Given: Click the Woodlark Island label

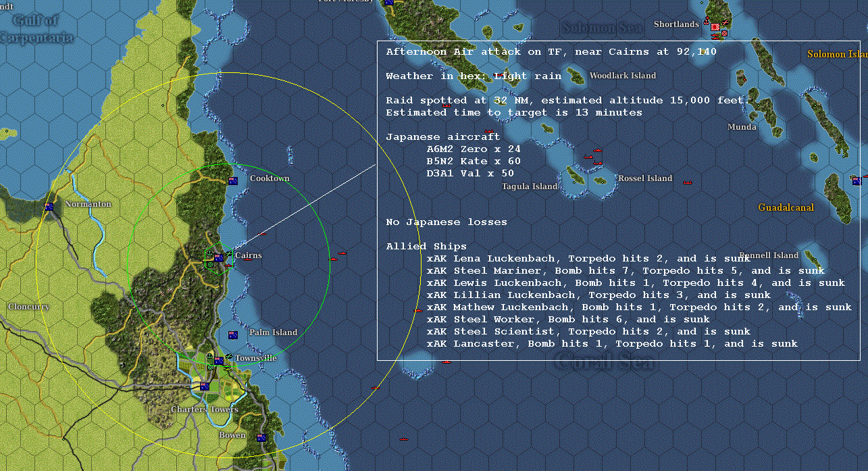Looking at the screenshot, I should pyautogui.click(x=622, y=76).
